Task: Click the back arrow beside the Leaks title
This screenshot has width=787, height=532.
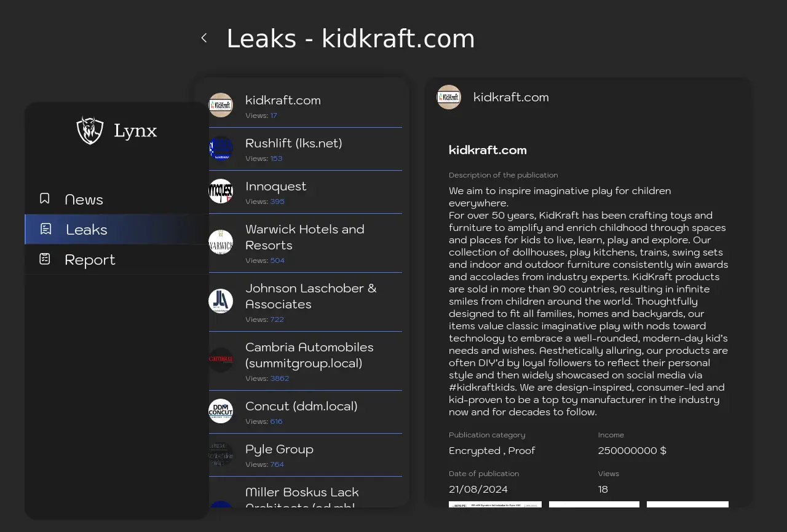Action: 204,38
